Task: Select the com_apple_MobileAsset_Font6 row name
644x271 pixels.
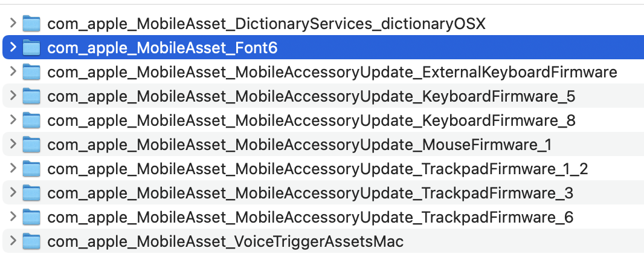Action: pos(163,48)
